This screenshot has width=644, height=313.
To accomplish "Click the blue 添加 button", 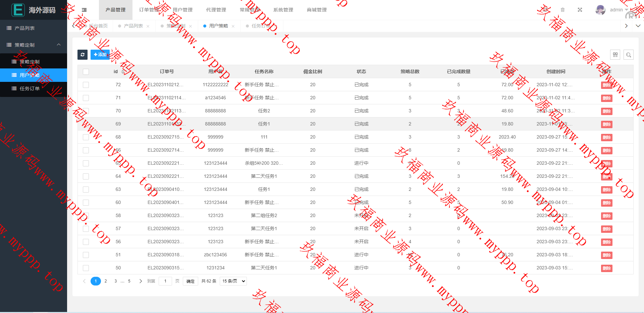I will (x=100, y=55).
